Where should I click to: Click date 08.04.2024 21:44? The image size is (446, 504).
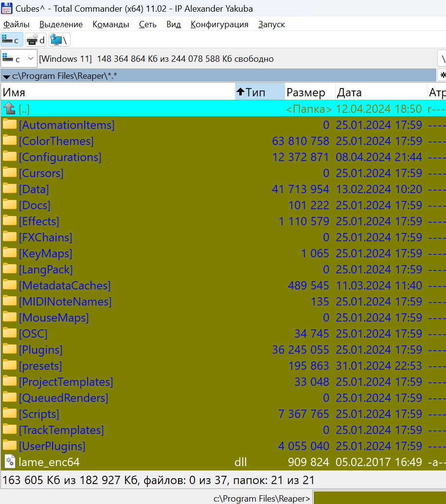pyautogui.click(x=379, y=157)
